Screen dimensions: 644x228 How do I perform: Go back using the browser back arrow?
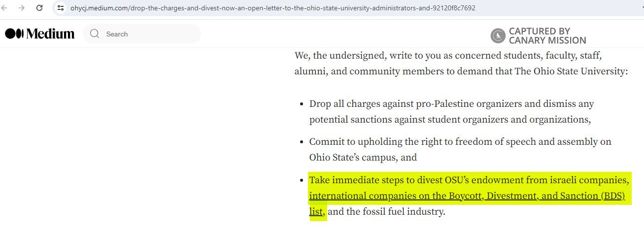coord(5,8)
